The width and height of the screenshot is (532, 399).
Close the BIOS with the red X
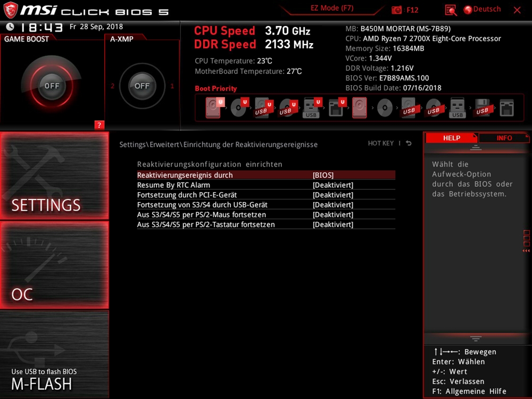[x=517, y=10]
